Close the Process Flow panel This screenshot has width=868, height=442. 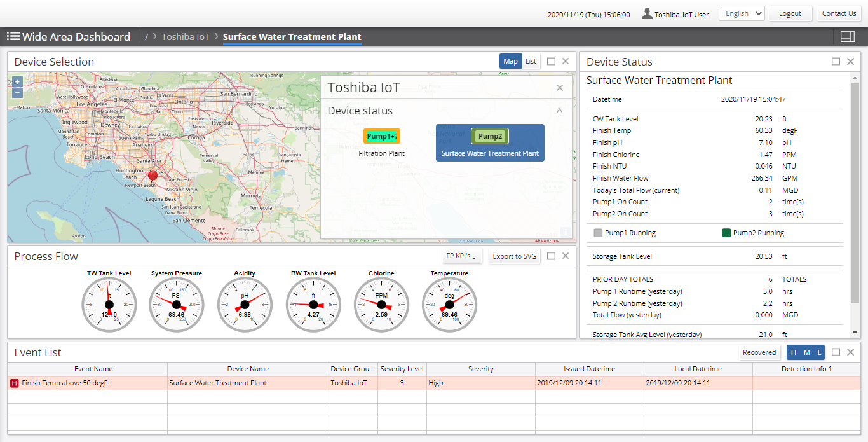coord(566,256)
